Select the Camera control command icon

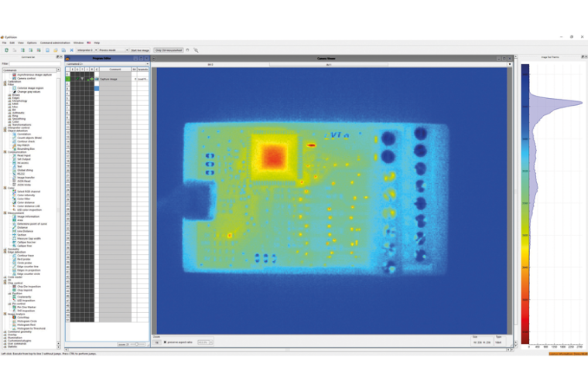click(14, 78)
